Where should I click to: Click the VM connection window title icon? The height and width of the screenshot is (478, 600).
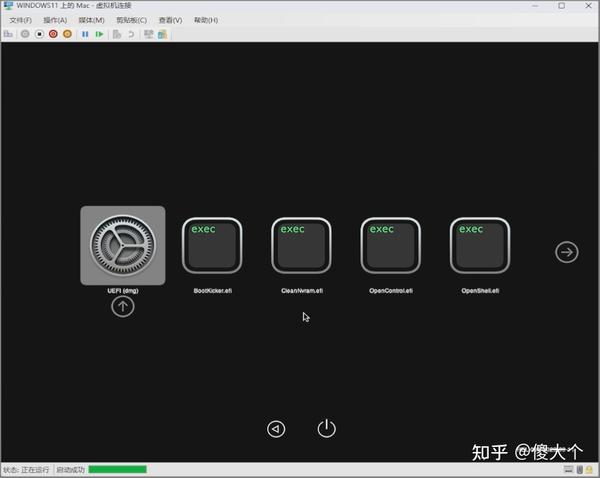pos(8,6)
